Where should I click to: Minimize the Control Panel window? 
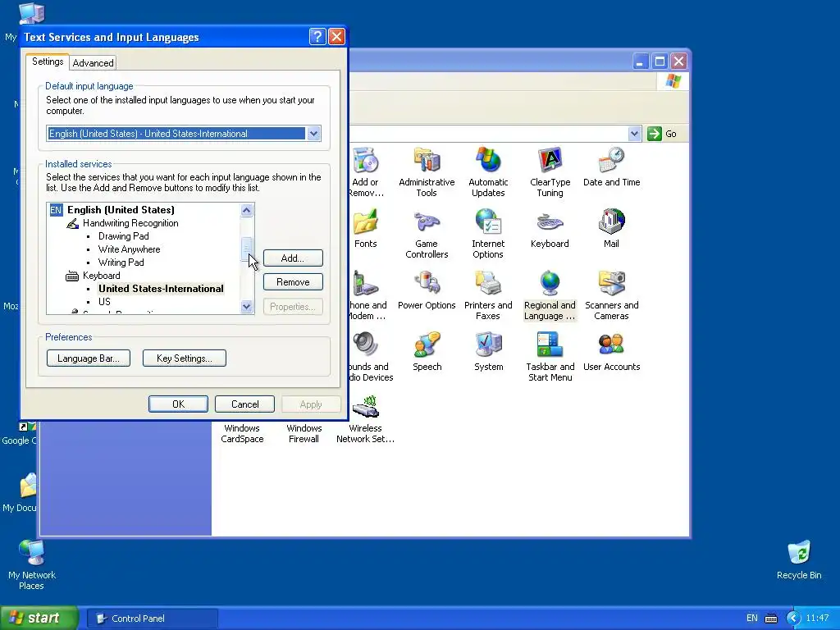640,61
